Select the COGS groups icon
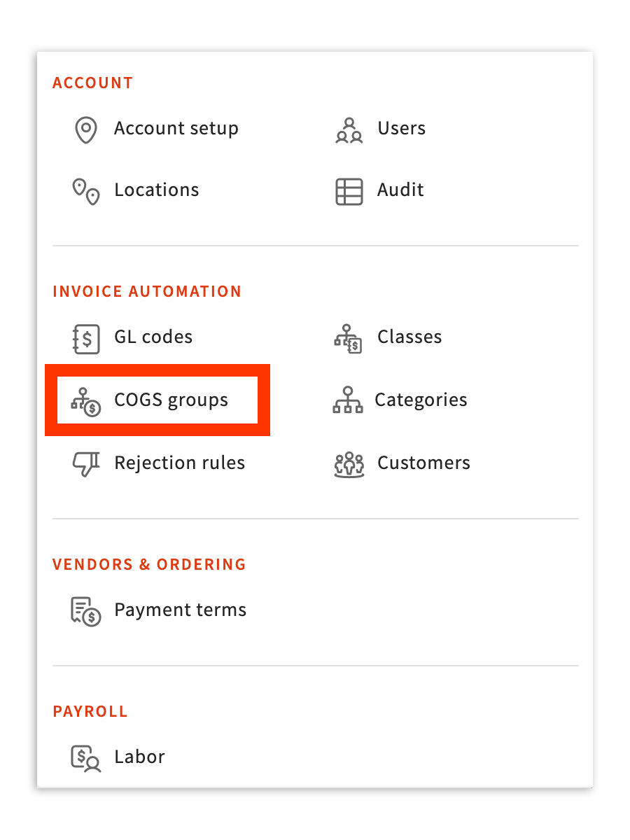The height and width of the screenshot is (840, 630). tap(85, 400)
